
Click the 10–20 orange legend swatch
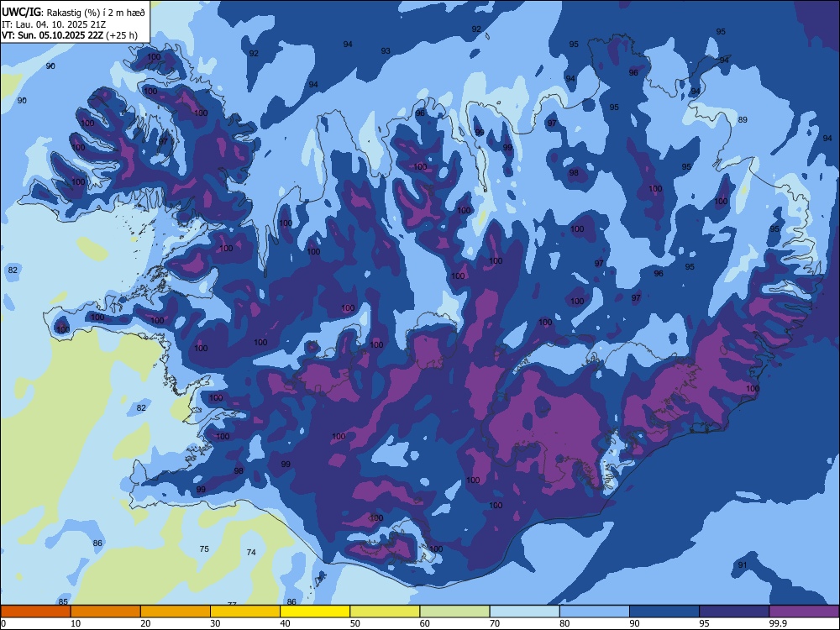106,612
